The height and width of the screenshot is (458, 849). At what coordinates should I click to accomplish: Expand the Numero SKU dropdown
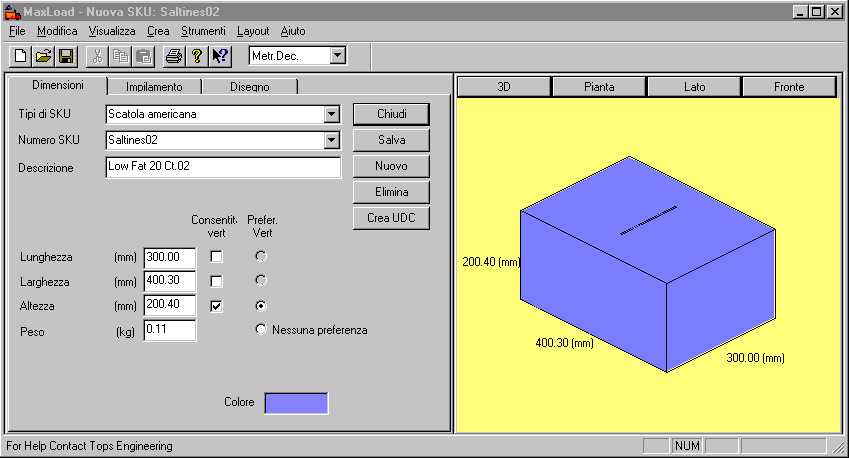coord(331,140)
